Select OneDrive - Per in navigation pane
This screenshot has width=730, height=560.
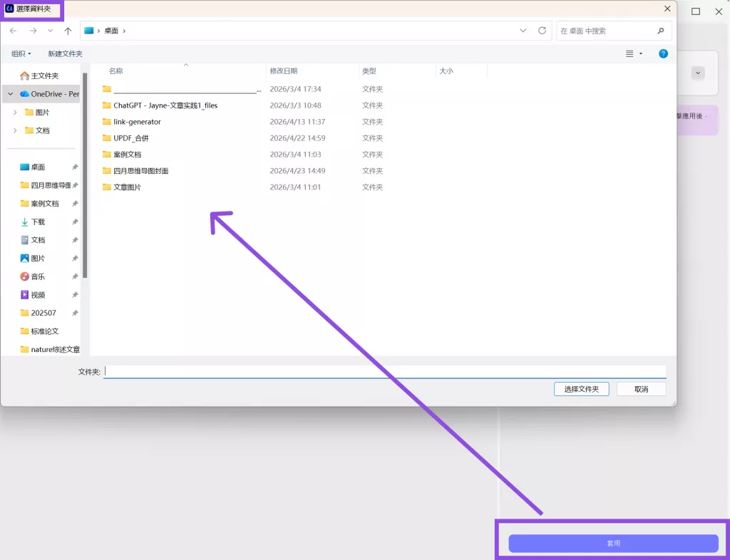pos(49,94)
